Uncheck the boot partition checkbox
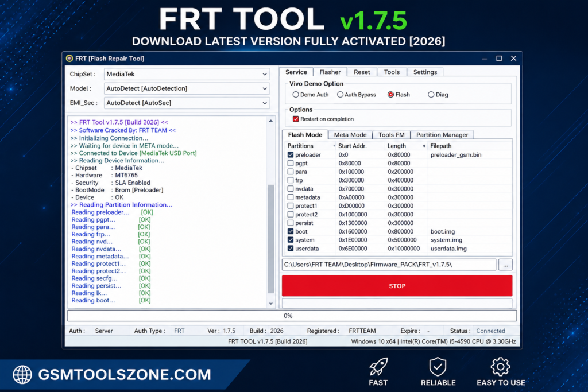Screen dimensions: 588x392 [291, 231]
